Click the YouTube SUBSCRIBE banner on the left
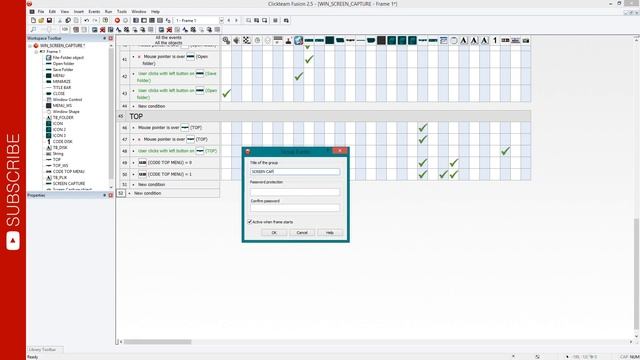Viewport: 640px width, 360px height. click(x=13, y=191)
